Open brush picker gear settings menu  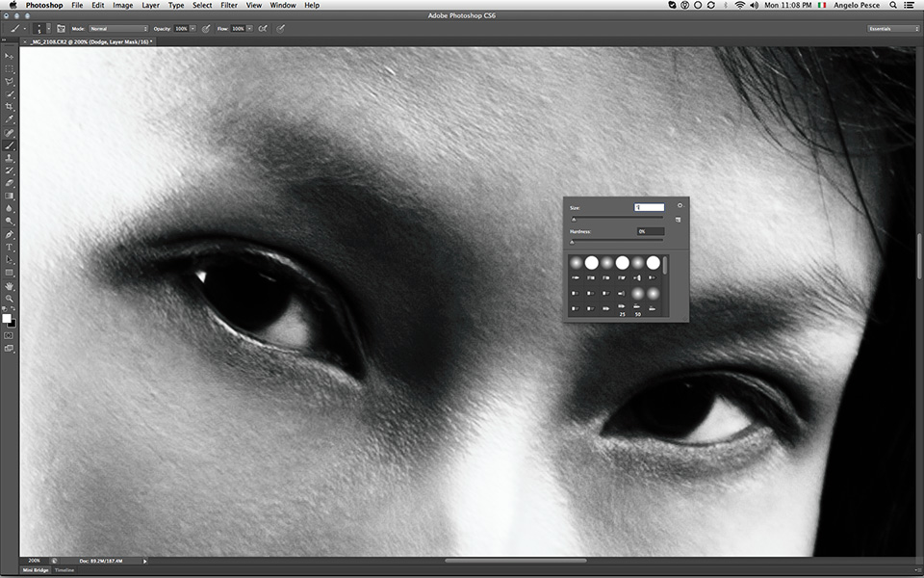680,206
